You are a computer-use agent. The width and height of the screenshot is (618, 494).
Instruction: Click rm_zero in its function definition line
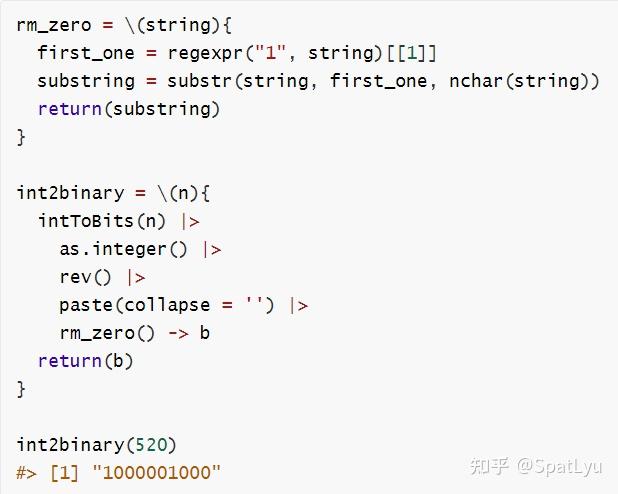(x=54, y=24)
